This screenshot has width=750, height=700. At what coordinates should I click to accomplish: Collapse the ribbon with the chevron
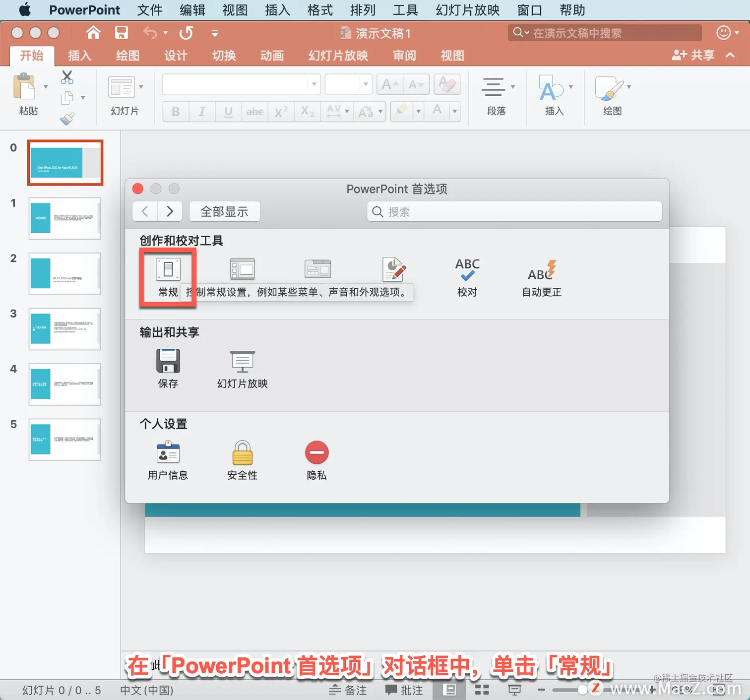click(x=730, y=55)
